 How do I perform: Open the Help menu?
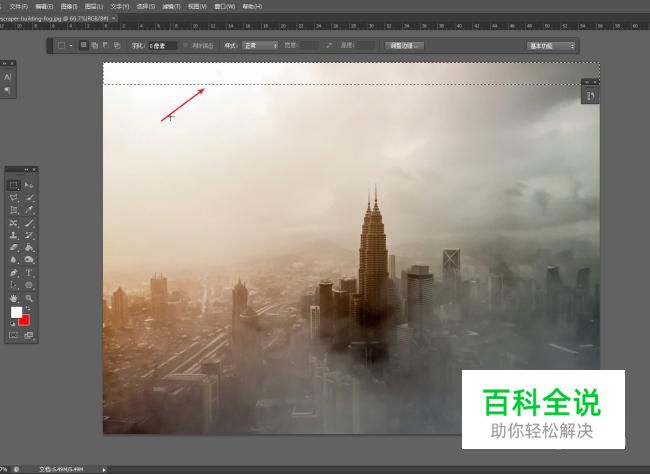[x=252, y=6]
